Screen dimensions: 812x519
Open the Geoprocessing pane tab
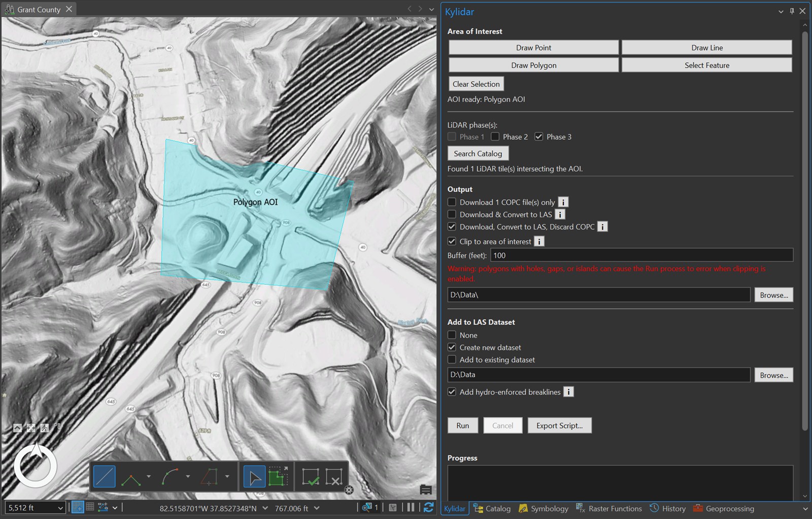pyautogui.click(x=724, y=508)
